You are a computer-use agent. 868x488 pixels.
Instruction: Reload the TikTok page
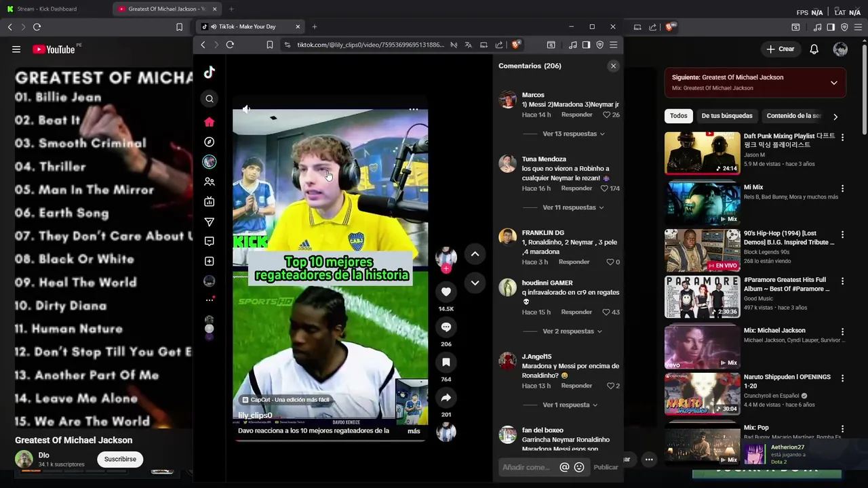coord(230,45)
